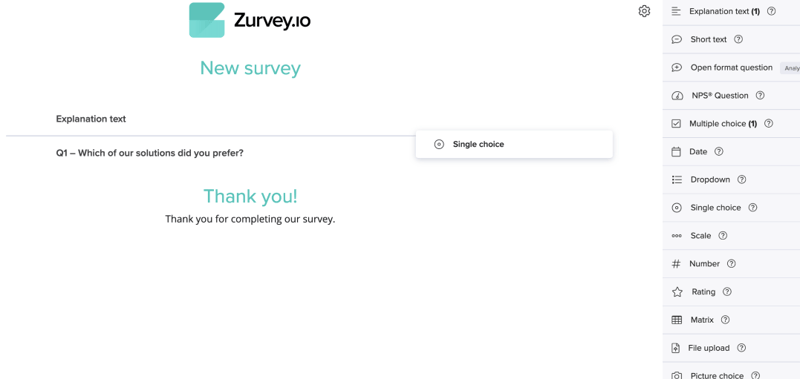Open help tooltip next to Dropdown
This screenshot has height=379, width=800.
click(742, 180)
